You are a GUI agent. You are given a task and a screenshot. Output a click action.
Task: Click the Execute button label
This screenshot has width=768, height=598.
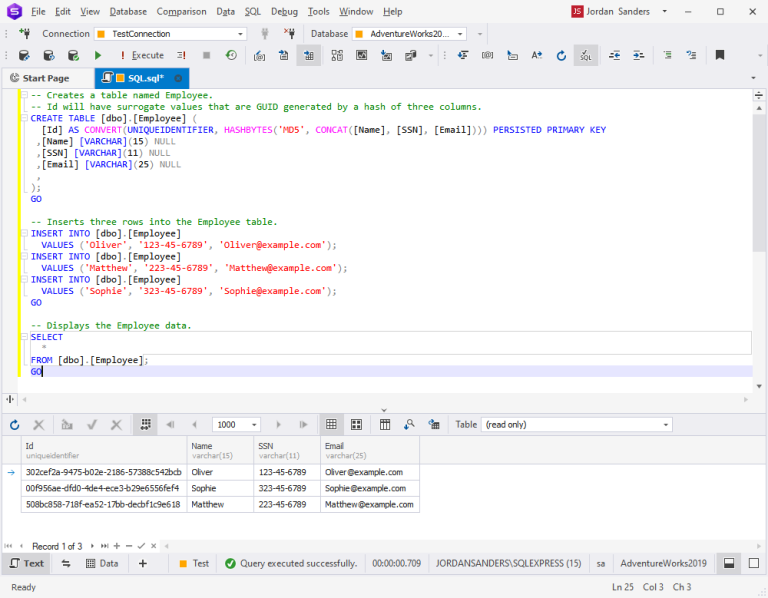147,55
